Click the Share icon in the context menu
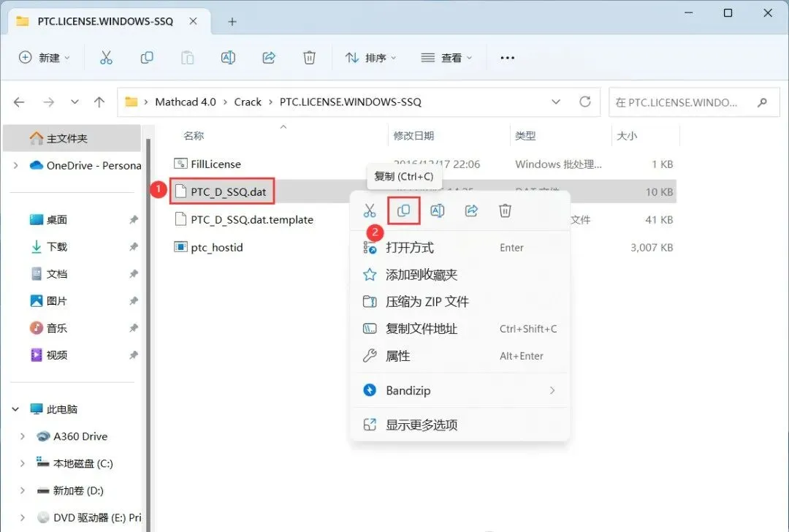This screenshot has width=789, height=532. 471,210
